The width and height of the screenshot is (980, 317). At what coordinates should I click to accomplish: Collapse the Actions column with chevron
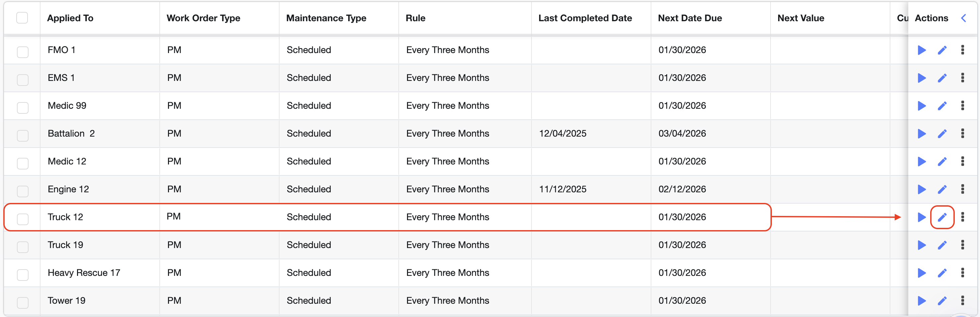pyautogui.click(x=964, y=18)
